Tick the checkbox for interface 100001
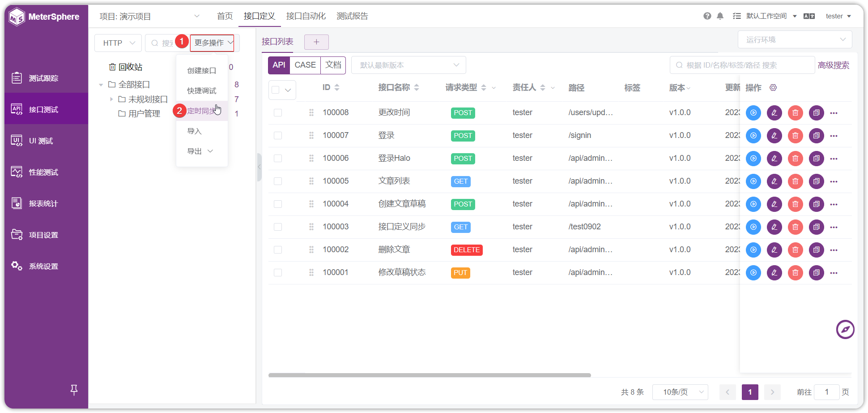This screenshot has width=868, height=413. point(278,273)
